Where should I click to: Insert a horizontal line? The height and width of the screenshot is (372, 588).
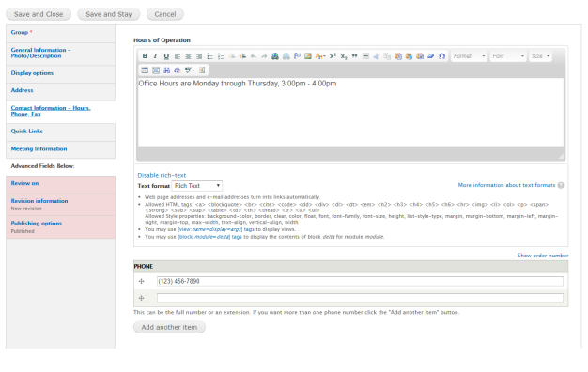[365, 56]
